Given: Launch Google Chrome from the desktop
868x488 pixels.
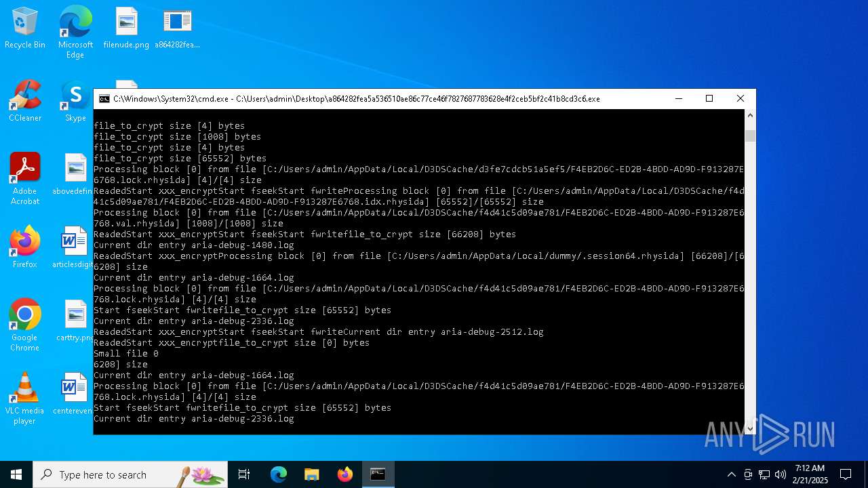Looking at the screenshot, I should (25, 325).
